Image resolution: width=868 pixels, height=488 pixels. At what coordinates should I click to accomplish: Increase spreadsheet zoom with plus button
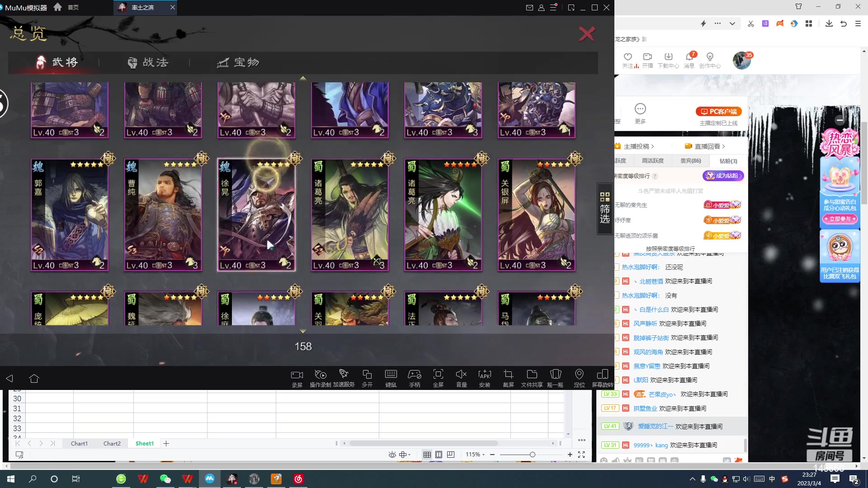(570, 455)
